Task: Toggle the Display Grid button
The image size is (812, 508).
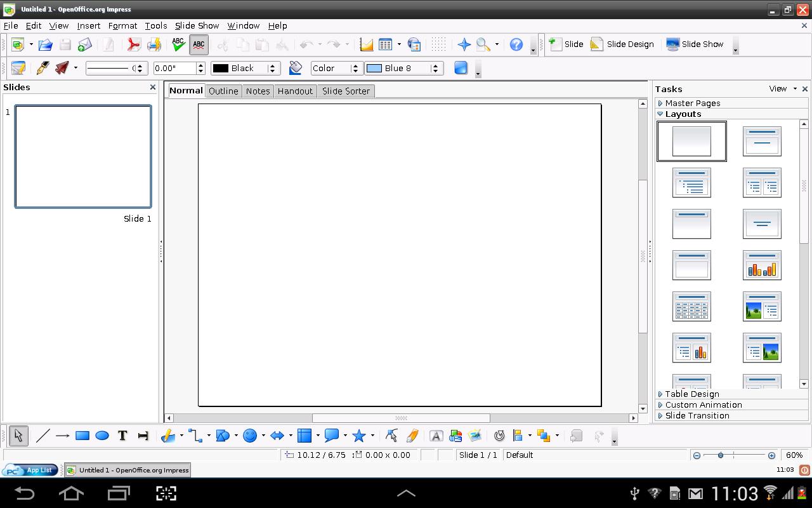Action: pyautogui.click(x=438, y=44)
